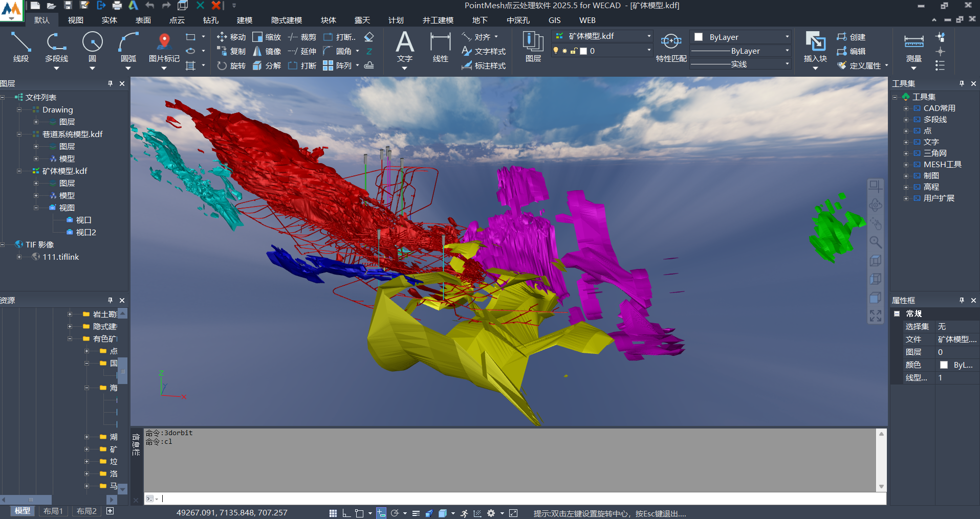Click the 创建 create block button

click(x=851, y=37)
